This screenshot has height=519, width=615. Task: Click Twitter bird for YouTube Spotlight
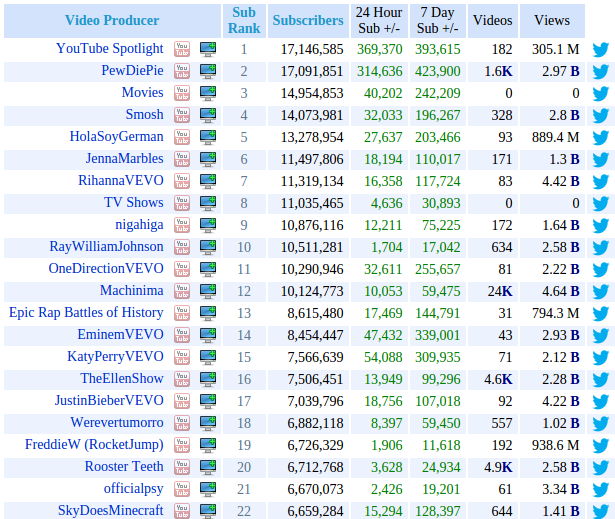click(600, 50)
